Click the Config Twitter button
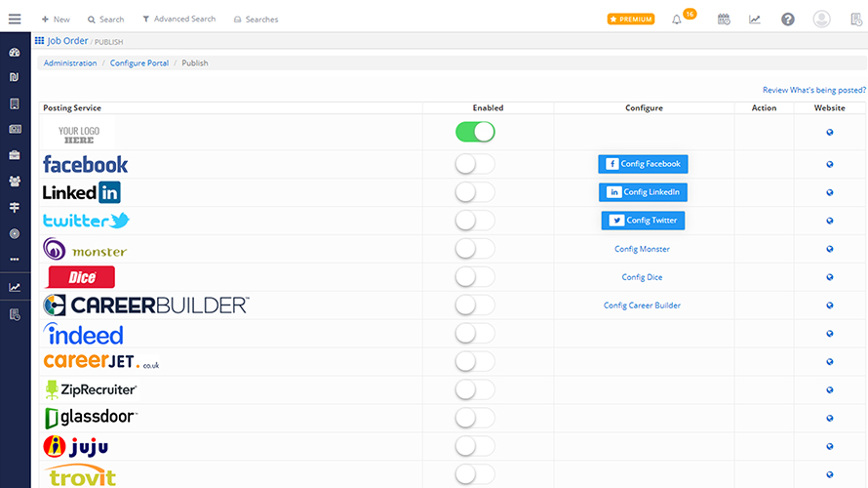The width and height of the screenshot is (868, 488). (644, 221)
